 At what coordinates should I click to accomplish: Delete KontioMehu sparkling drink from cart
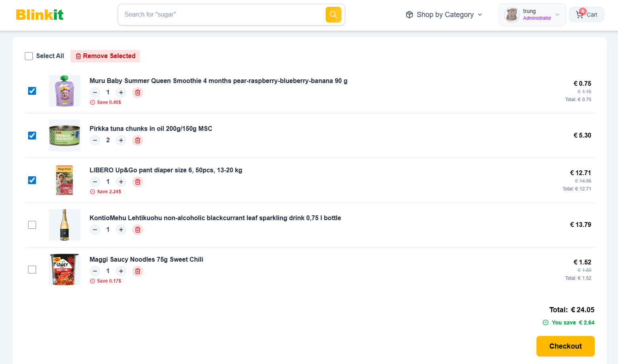(x=138, y=230)
